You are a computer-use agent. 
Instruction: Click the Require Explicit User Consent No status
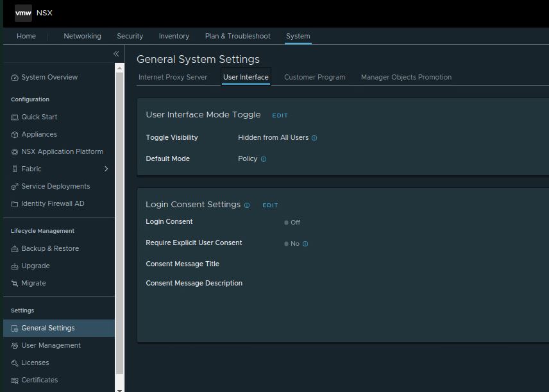click(292, 243)
